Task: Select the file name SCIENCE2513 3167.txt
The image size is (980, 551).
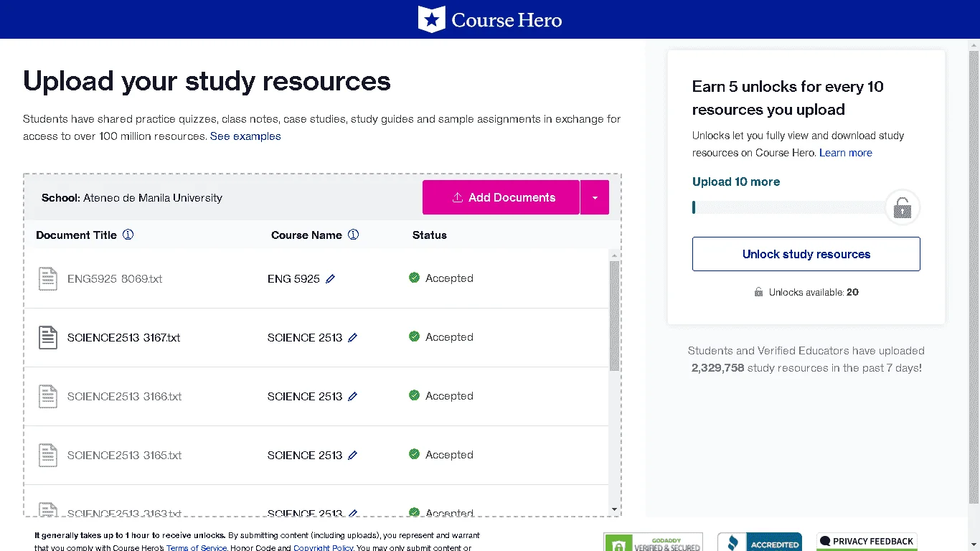Action: coord(124,337)
